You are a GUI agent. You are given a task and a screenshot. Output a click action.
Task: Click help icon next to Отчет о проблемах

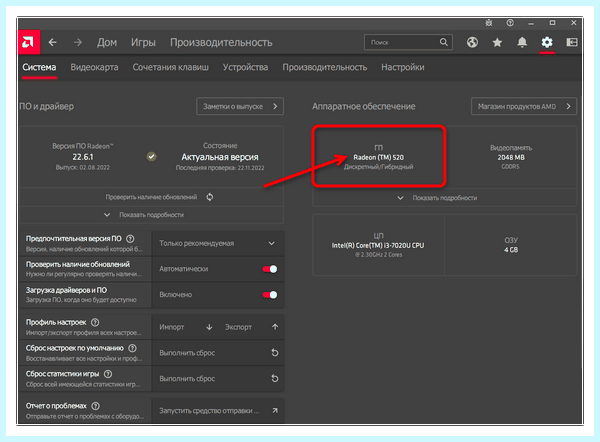96,406
